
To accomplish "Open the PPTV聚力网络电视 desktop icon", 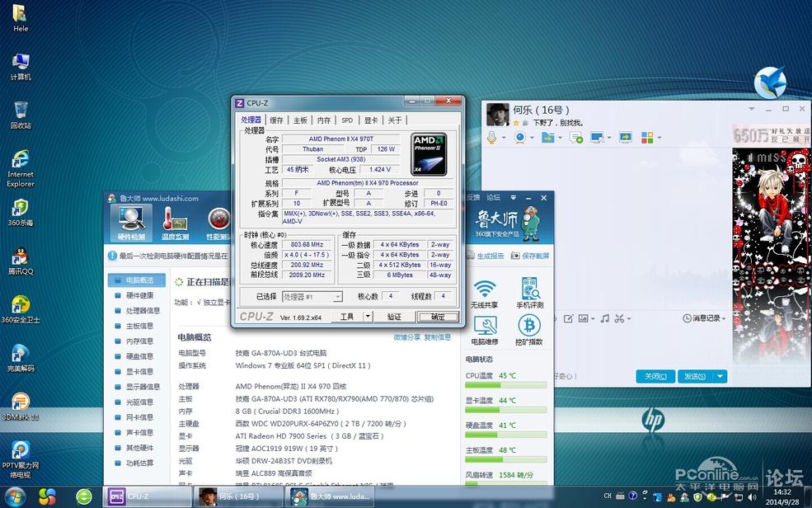I will 21,460.
